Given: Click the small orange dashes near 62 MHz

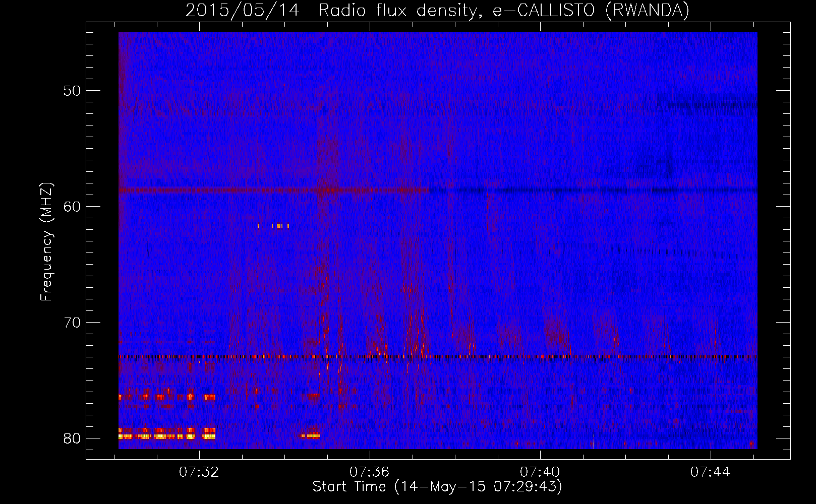Looking at the screenshot, I should point(273,226).
